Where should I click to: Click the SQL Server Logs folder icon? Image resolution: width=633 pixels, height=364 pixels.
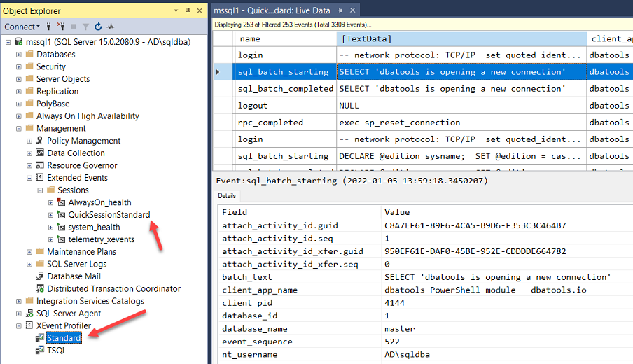click(39, 263)
